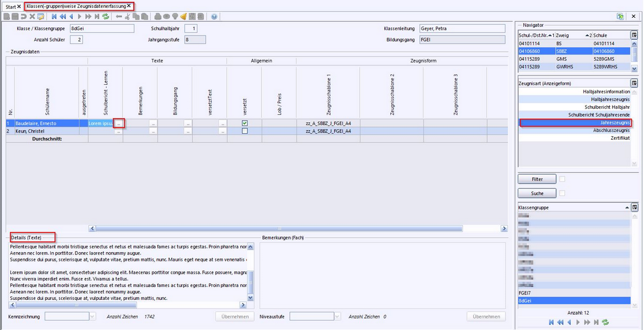The width and height of the screenshot is (644, 330).
Task: Refresh the Klassengruppe list at panel bottom
Action: tap(605, 322)
